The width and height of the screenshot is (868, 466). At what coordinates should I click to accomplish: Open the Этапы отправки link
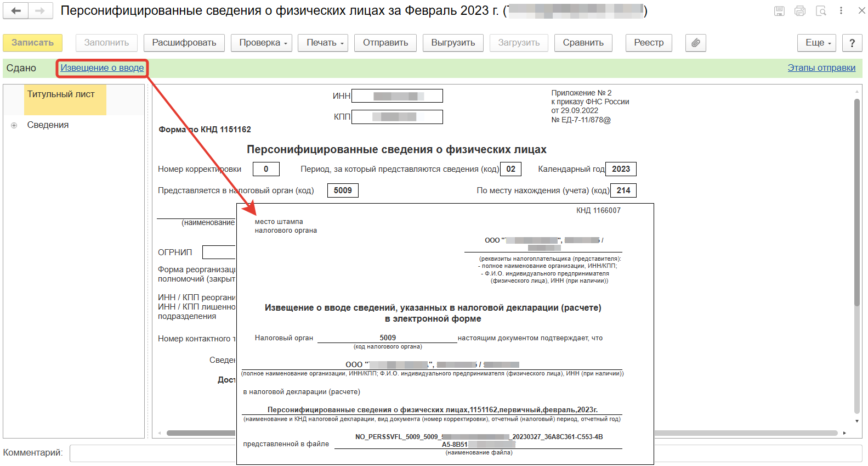tap(821, 68)
